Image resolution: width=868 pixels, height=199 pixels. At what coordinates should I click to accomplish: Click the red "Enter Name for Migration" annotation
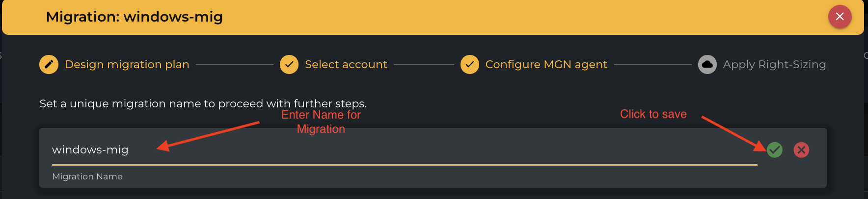pos(321,122)
